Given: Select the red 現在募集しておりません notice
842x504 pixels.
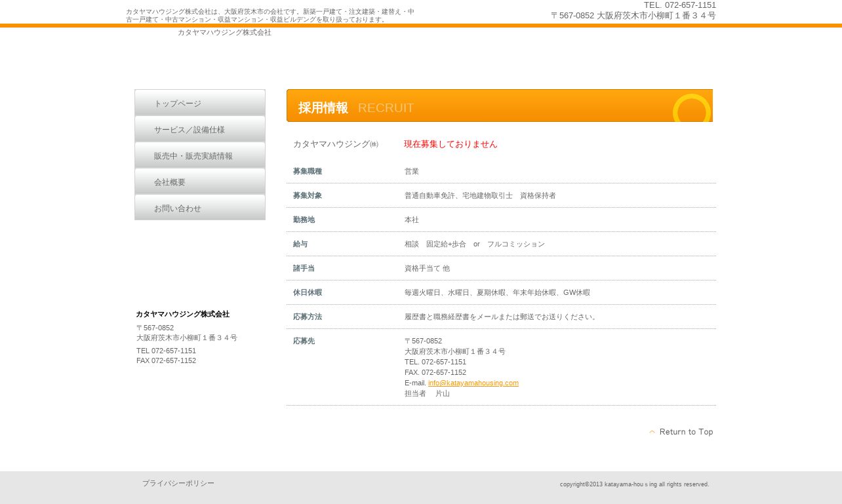Looking at the screenshot, I should (451, 144).
